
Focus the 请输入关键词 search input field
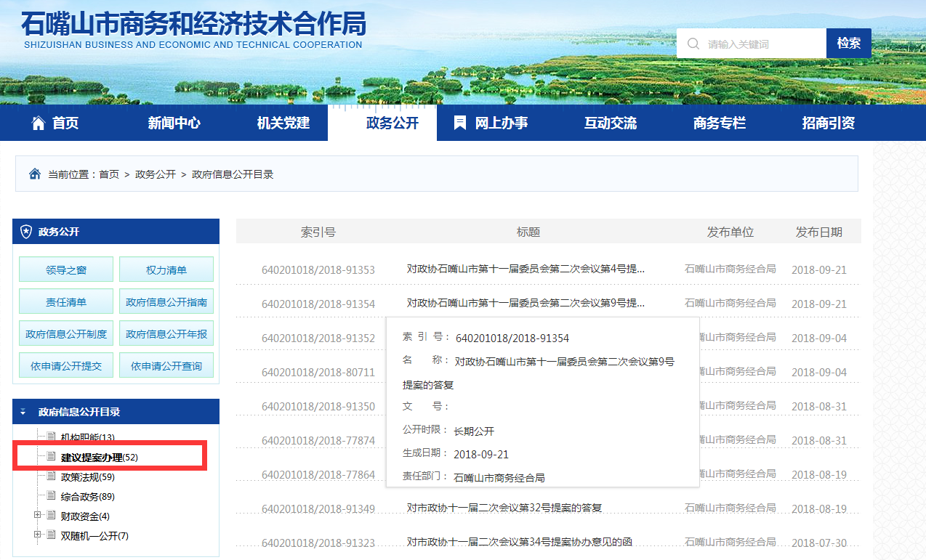(x=763, y=44)
